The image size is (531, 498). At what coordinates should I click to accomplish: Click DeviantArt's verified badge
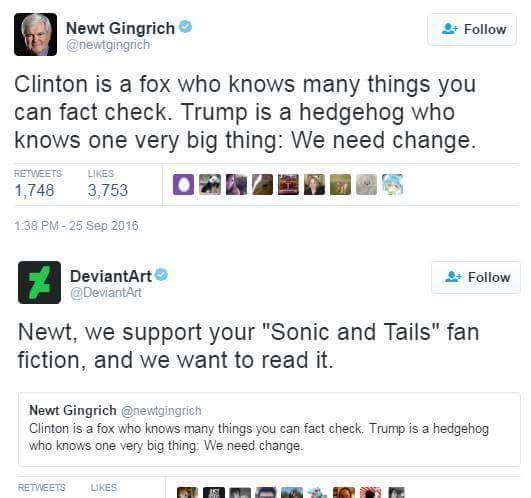tap(161, 275)
